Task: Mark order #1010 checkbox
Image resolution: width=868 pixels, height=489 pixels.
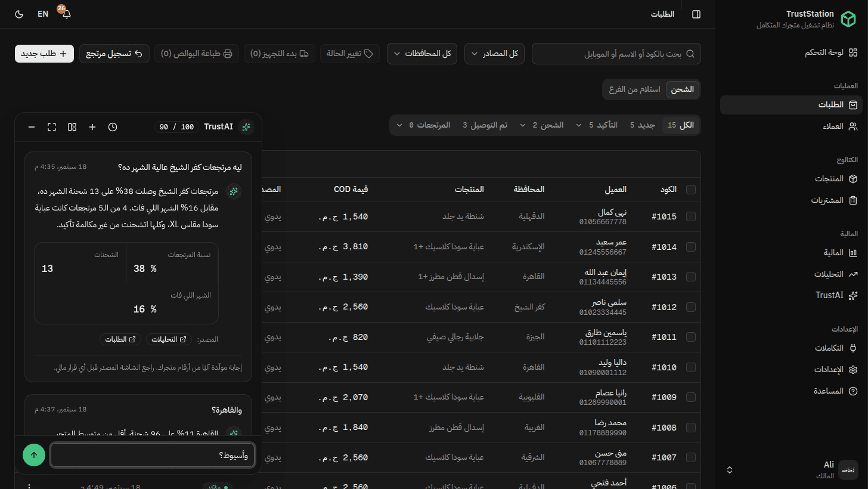Action: click(x=691, y=367)
